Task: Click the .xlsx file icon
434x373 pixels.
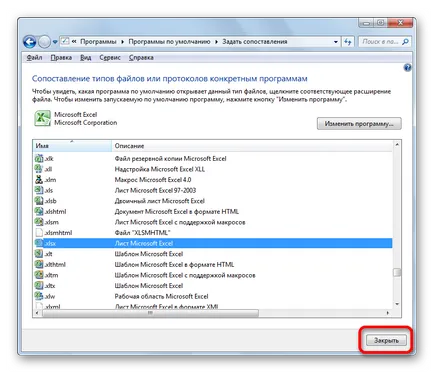Action: tap(39, 243)
